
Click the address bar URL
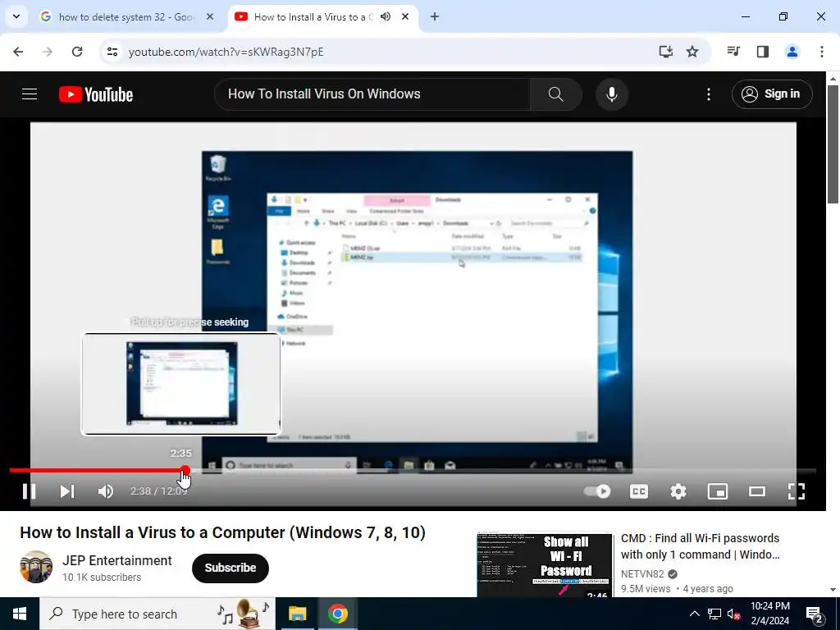[226, 52]
